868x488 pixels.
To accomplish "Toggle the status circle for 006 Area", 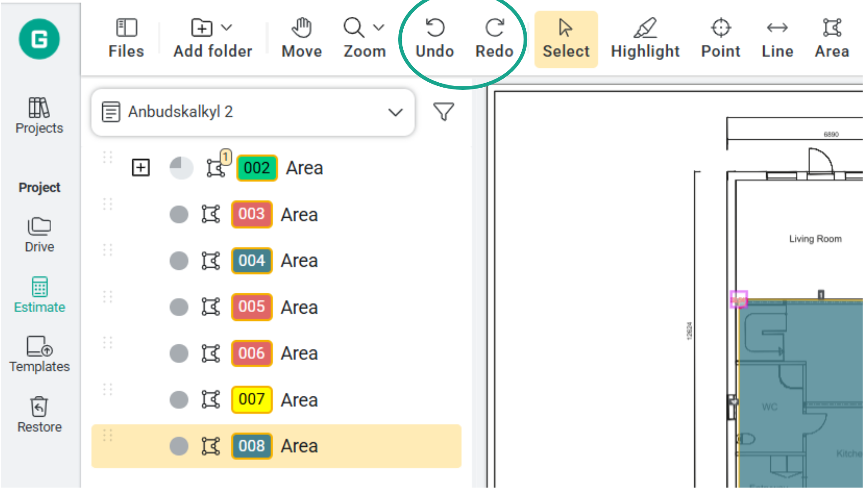I will [179, 353].
